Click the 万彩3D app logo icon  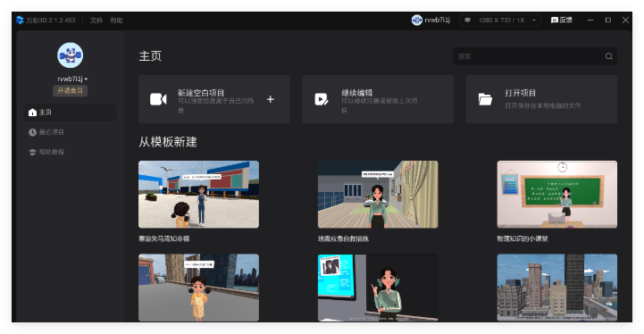[x=20, y=21]
